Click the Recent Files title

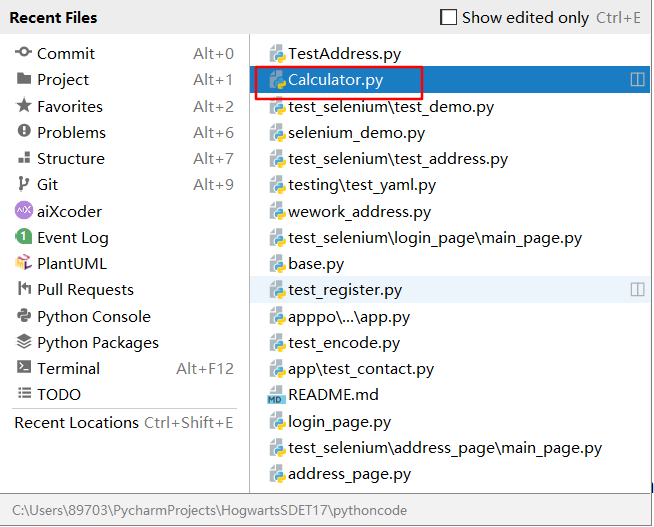53,18
